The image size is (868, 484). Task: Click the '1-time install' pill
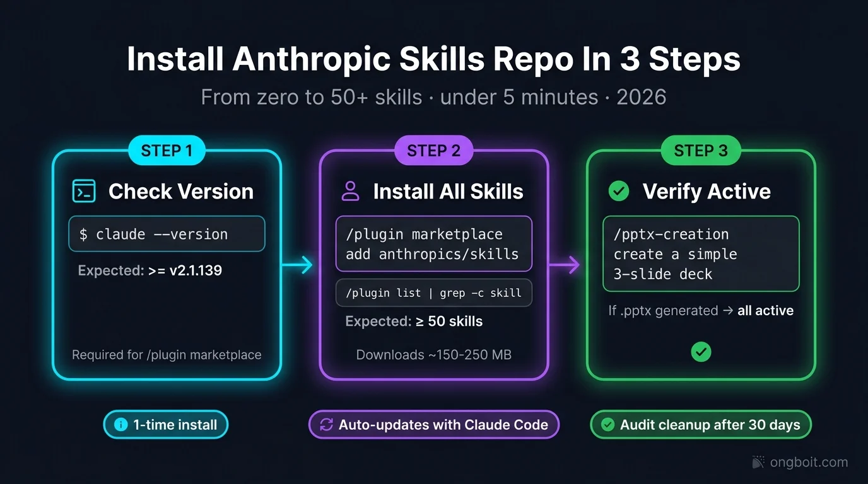(165, 425)
